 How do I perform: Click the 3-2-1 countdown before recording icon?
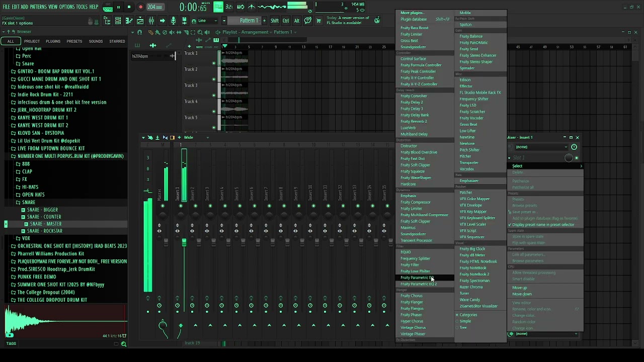coord(229,7)
